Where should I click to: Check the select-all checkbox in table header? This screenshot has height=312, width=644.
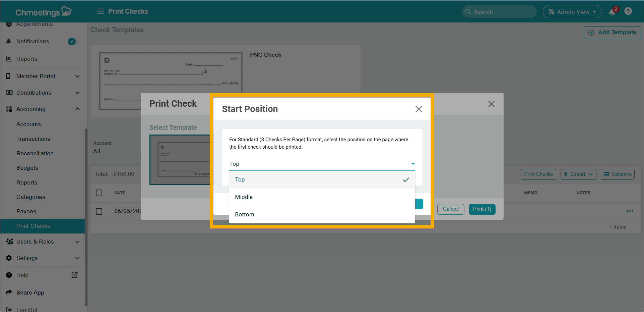click(x=99, y=193)
